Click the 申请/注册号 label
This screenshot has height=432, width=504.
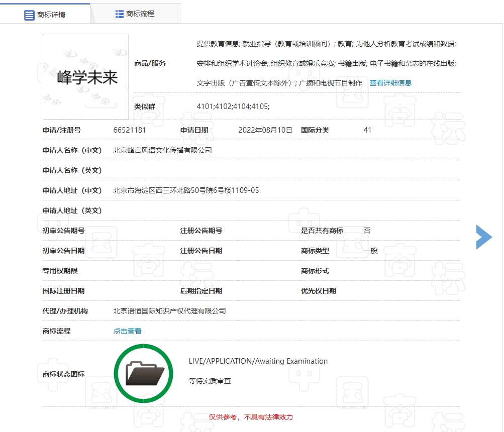[62, 130]
